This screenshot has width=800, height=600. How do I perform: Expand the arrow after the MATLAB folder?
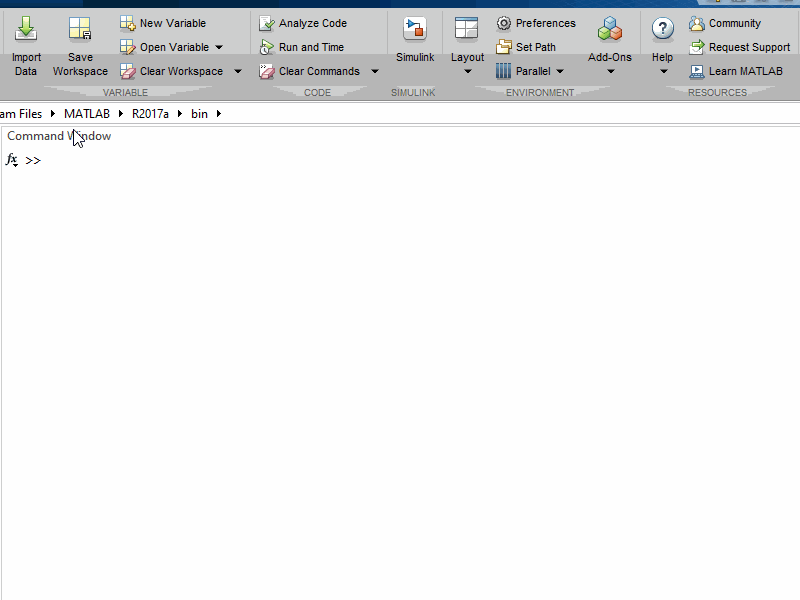coord(121,114)
